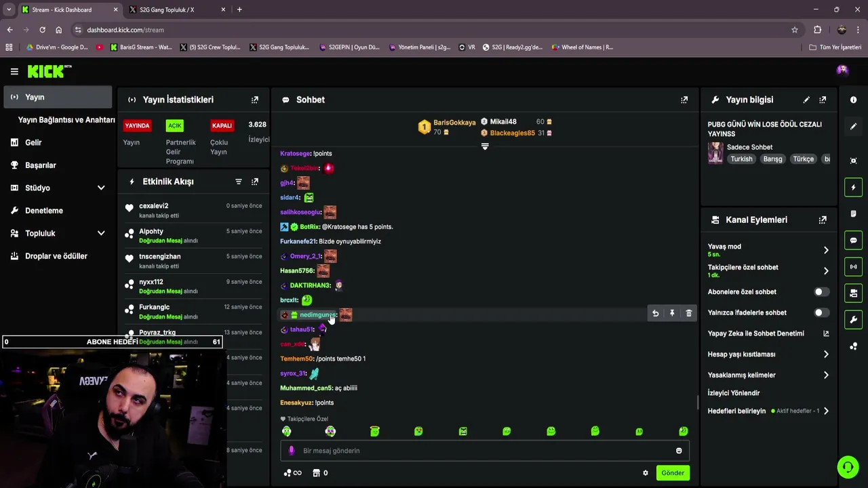868x488 pixels.
Task: Toggle Abonelere özel sohbet switch
Action: [821, 292]
